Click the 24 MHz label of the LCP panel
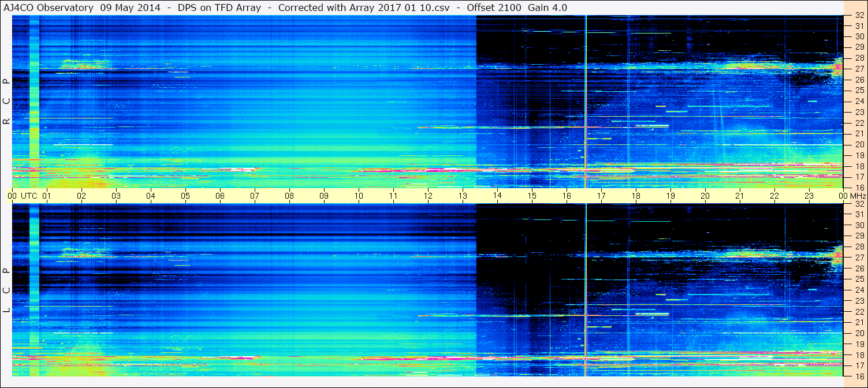The width and height of the screenshot is (868, 388). (x=859, y=290)
